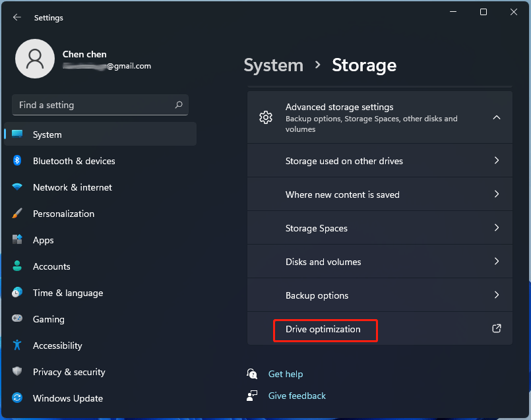Open Storage Spaces

point(380,227)
